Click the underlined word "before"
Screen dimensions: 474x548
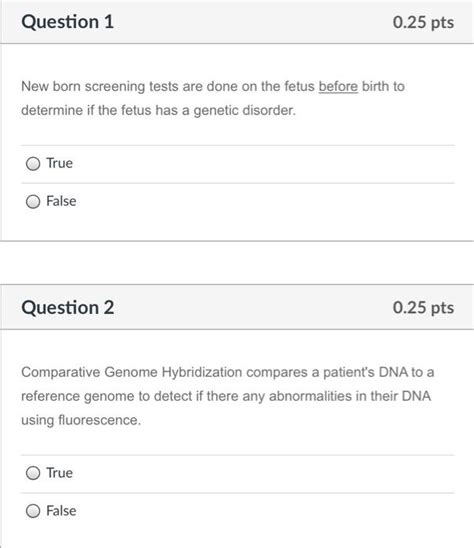tap(338, 86)
